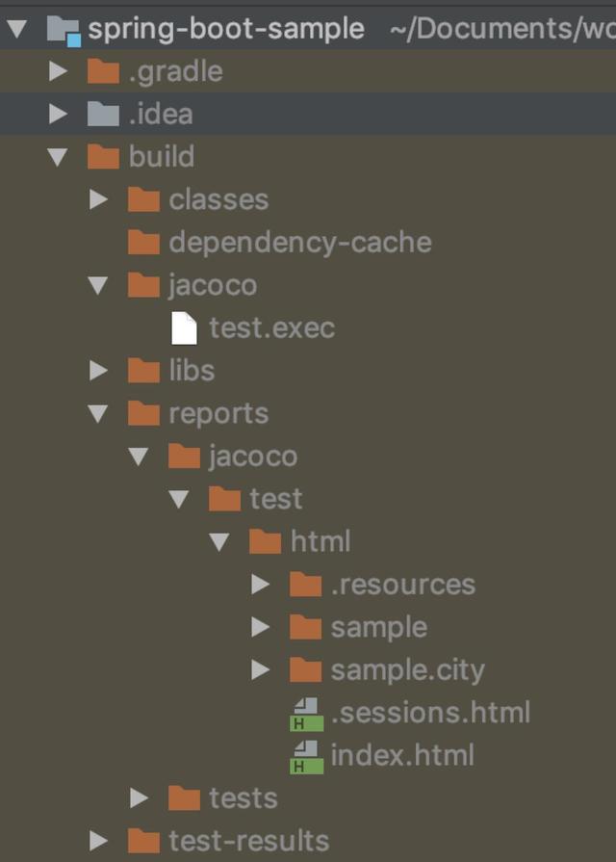The height and width of the screenshot is (862, 616).
Task: Collapse the reports directory
Action: 100,413
